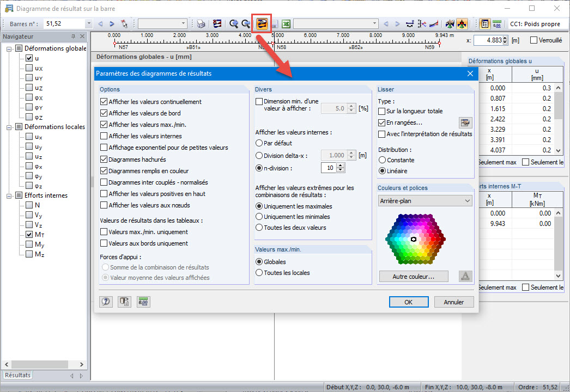570x392 pixels.
Task: Open the Arrière-plan dropdown
Action: 425,201
